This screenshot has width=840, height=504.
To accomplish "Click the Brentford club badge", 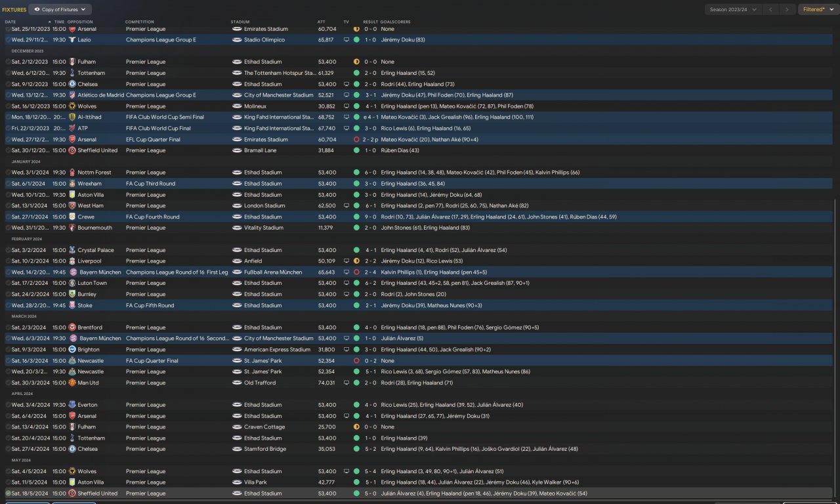I will (x=72, y=327).
